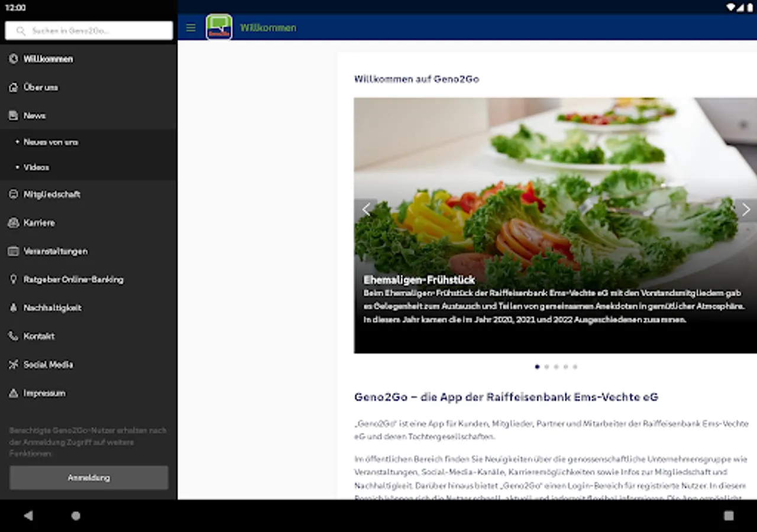Click the Willkommen sidebar icon
This screenshot has width=757, height=532.
point(14,59)
